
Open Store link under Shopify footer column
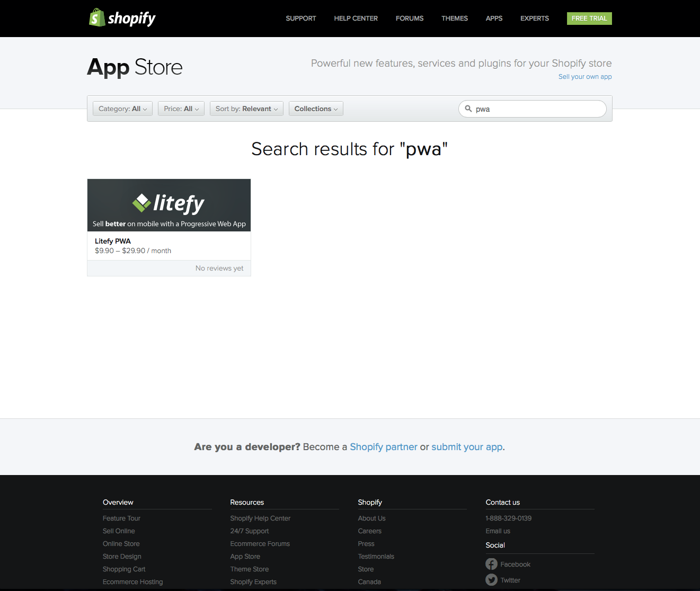click(x=366, y=569)
